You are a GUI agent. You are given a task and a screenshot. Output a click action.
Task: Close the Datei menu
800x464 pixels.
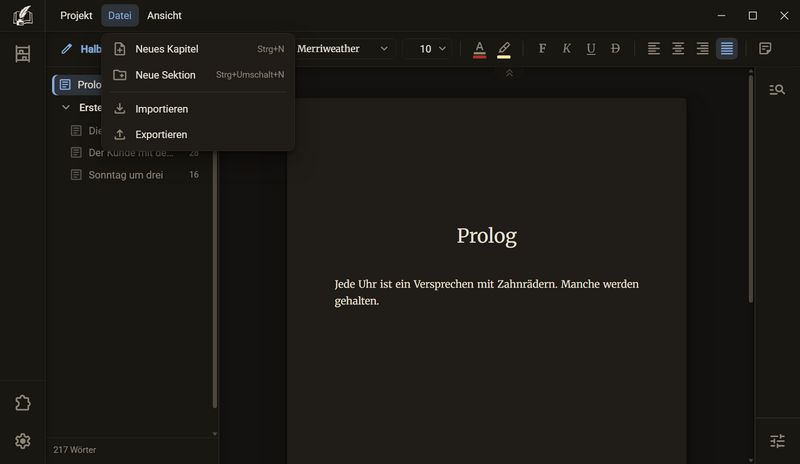(119, 16)
